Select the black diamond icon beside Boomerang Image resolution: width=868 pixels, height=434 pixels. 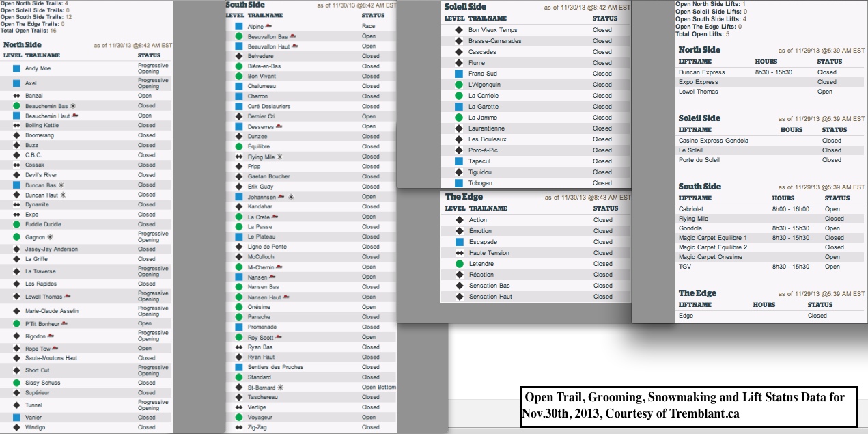click(16, 135)
